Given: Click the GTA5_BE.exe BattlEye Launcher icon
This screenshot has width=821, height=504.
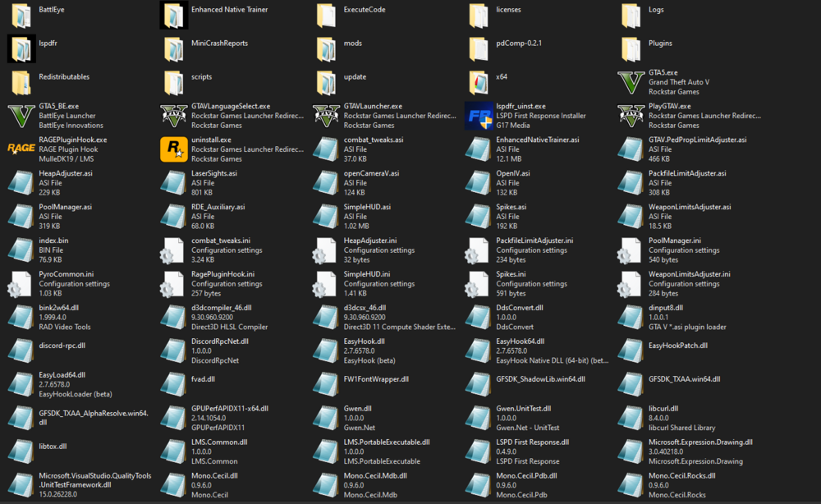Looking at the screenshot, I should 21,117.
